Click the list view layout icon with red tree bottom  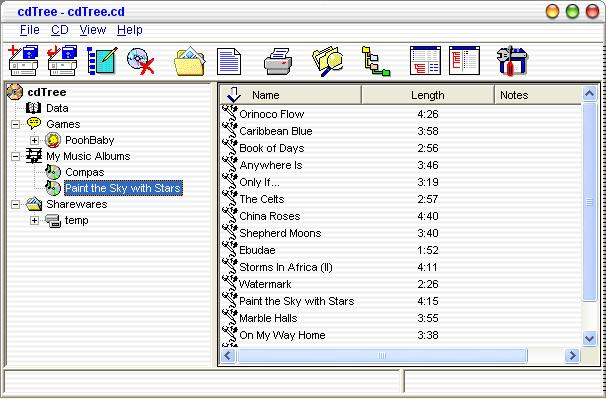(x=425, y=61)
